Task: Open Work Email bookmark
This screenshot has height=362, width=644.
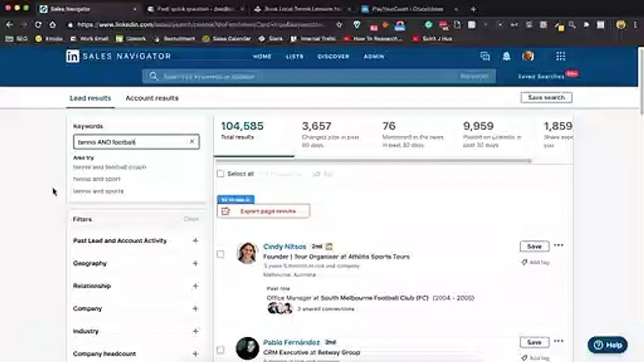Action: (89, 38)
